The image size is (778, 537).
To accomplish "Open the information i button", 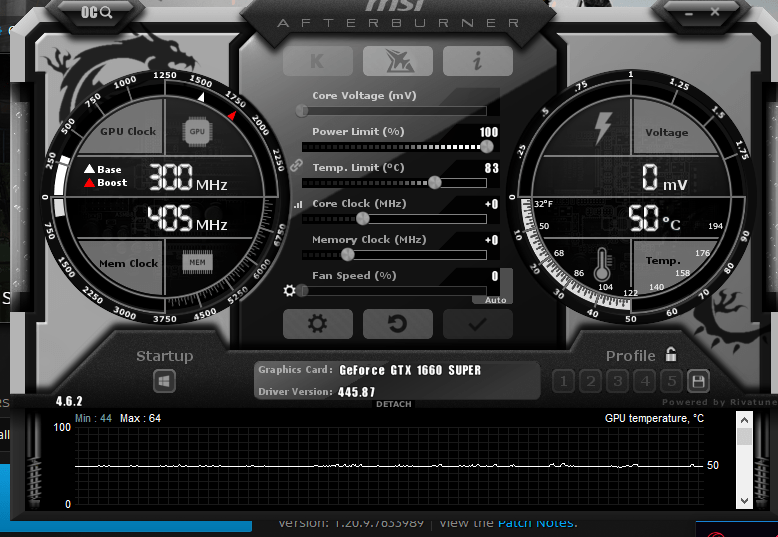I will click(x=478, y=61).
